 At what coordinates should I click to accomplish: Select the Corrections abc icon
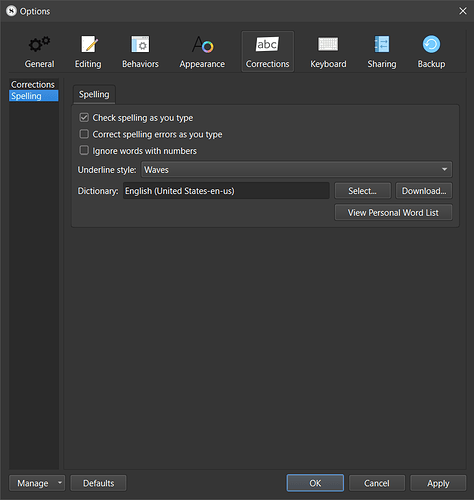267,44
